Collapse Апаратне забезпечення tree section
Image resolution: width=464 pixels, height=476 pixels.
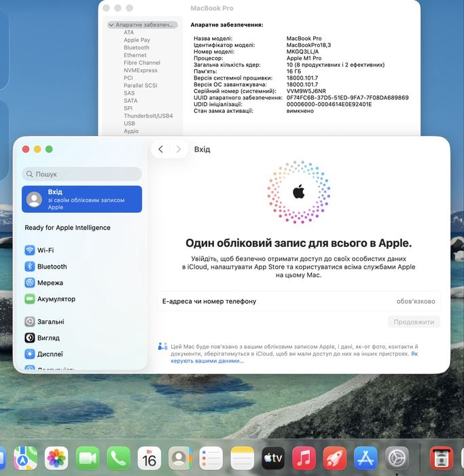click(x=111, y=25)
